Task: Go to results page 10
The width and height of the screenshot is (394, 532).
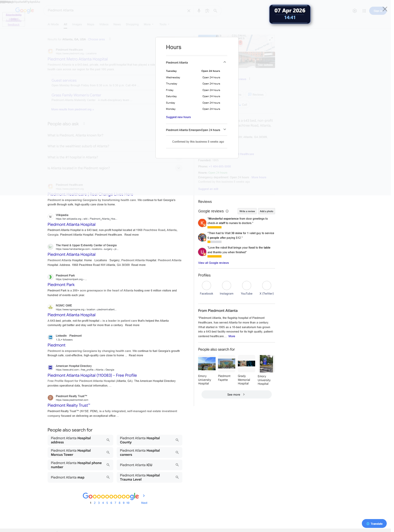Action: (x=128, y=503)
